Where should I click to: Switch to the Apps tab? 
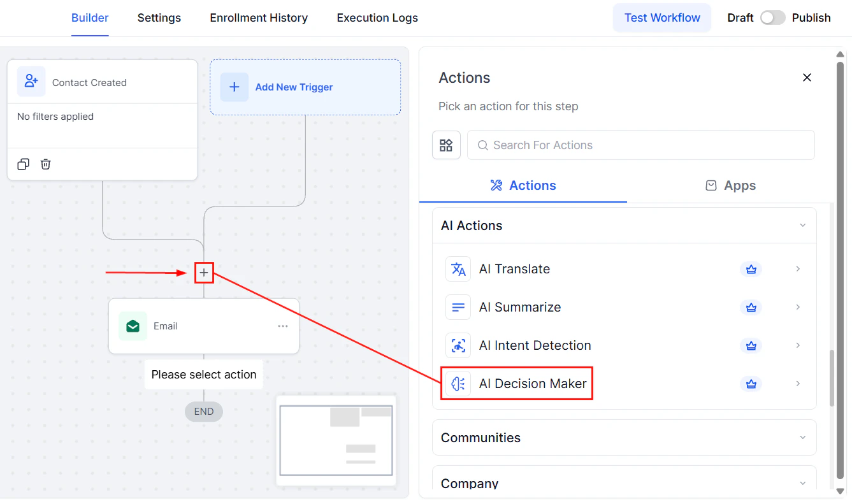tap(730, 185)
